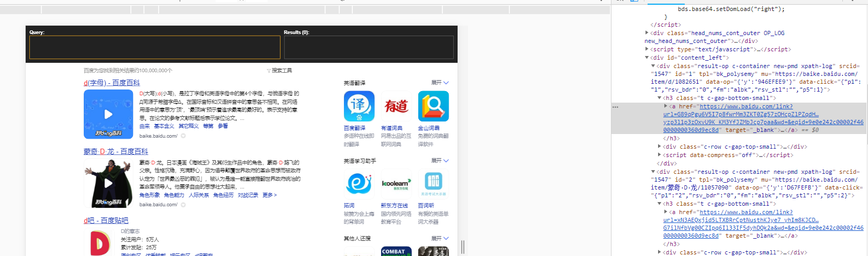Image resolution: width=868 pixels, height=256 pixels.
Task: Expand the head_nums_cont_outer div node
Action: tap(647, 33)
